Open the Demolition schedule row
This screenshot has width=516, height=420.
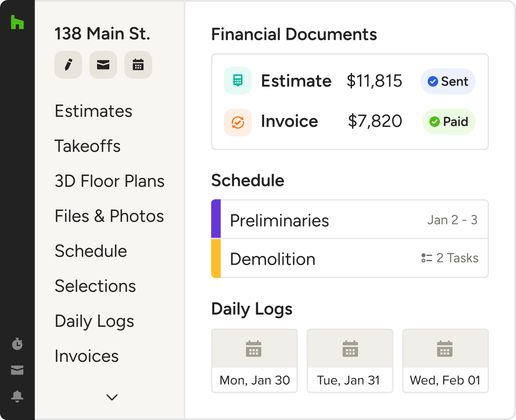(x=350, y=259)
